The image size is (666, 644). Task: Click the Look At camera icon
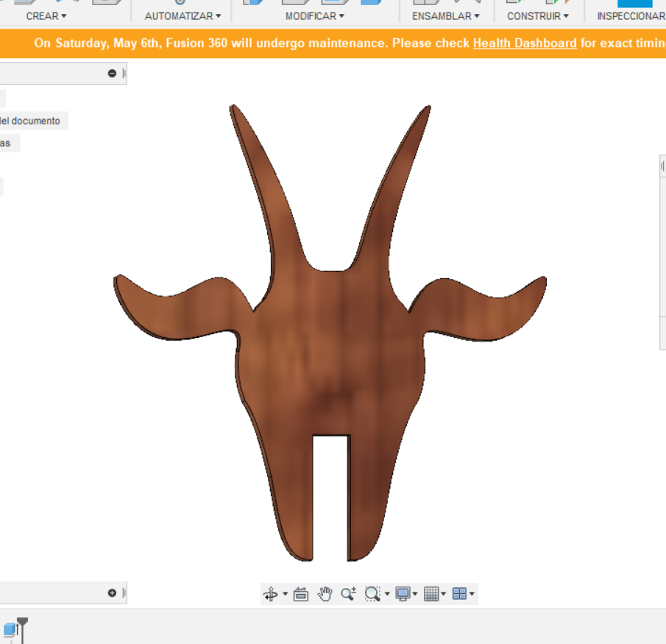(301, 593)
